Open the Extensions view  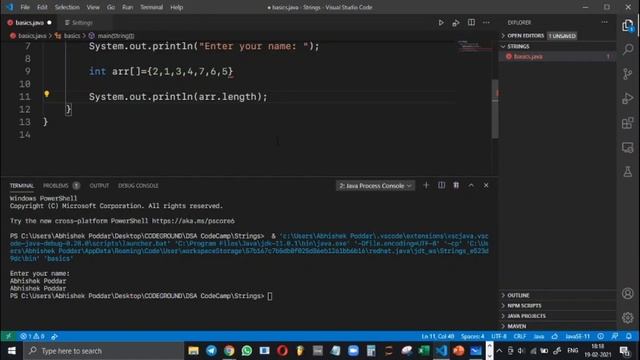point(628,123)
